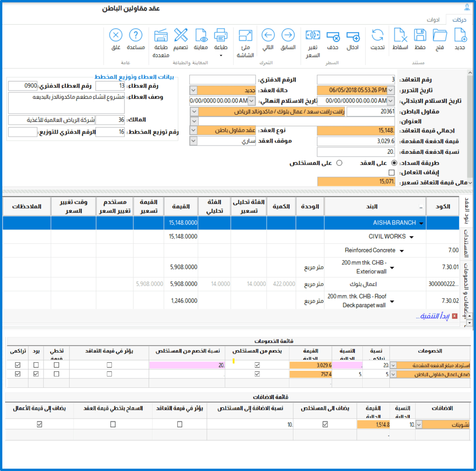476x471 pixels.
Task: Collapse the AISHA BRANCH tree row
Action: [421, 223]
